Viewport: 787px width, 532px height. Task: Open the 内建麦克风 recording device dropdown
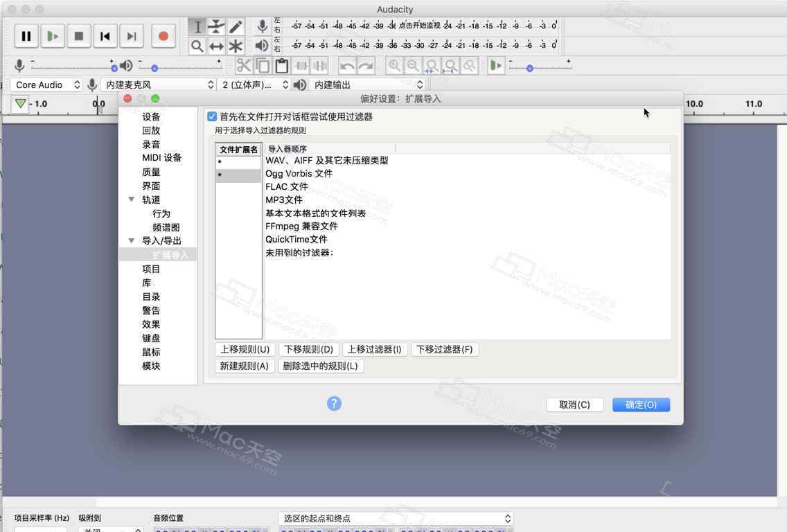point(159,85)
